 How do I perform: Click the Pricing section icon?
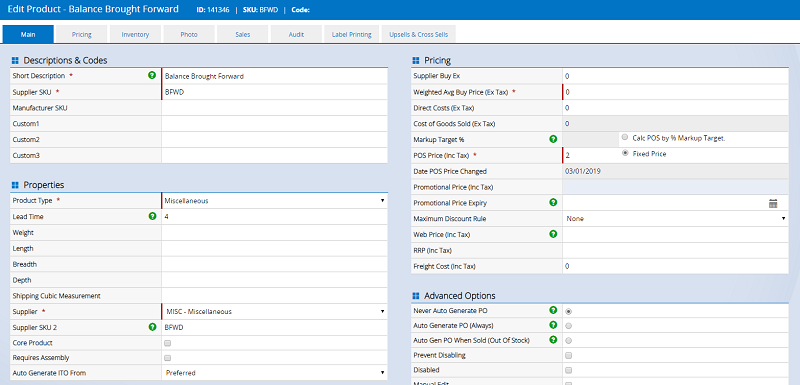click(416, 61)
